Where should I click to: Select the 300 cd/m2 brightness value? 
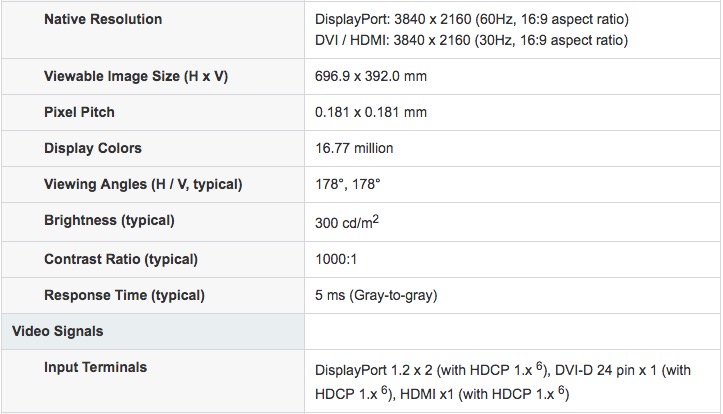(346, 222)
